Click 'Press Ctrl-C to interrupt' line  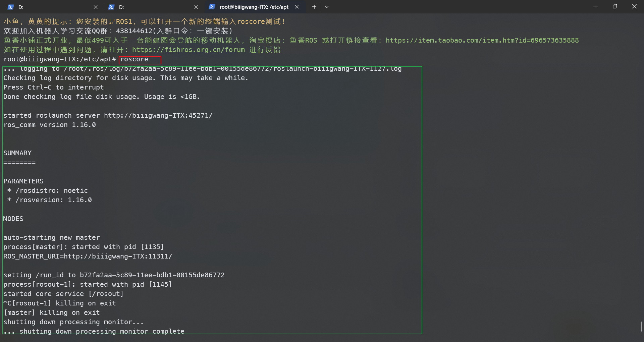[54, 87]
